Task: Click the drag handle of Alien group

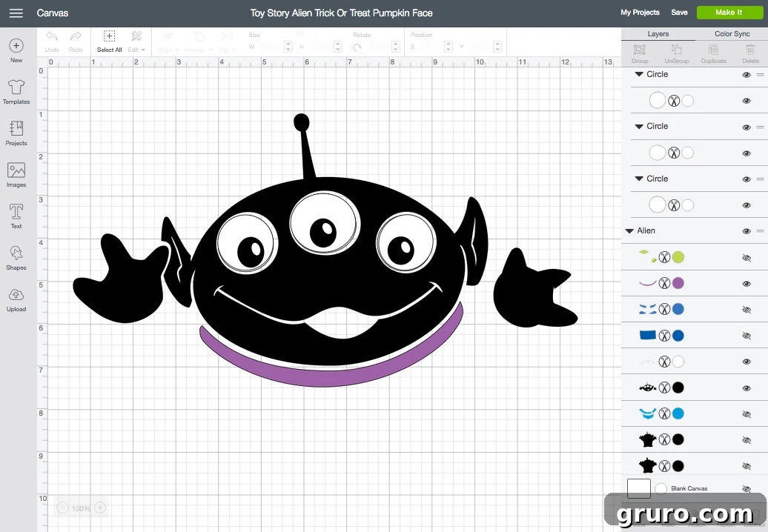Action: (760, 231)
